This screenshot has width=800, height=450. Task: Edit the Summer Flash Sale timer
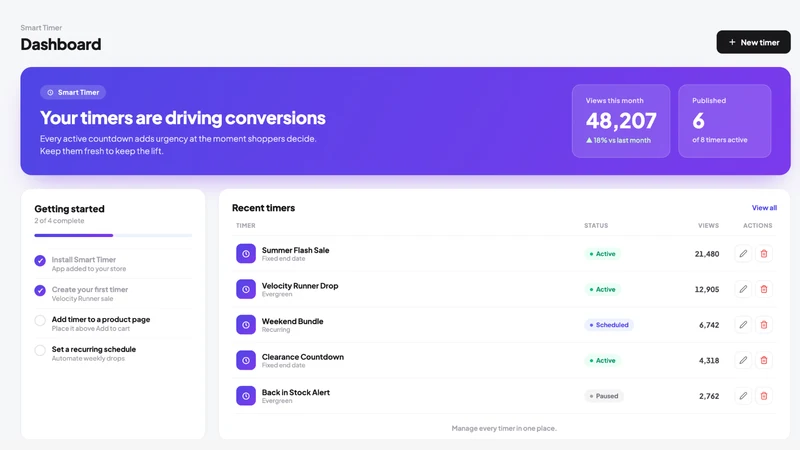(x=743, y=254)
